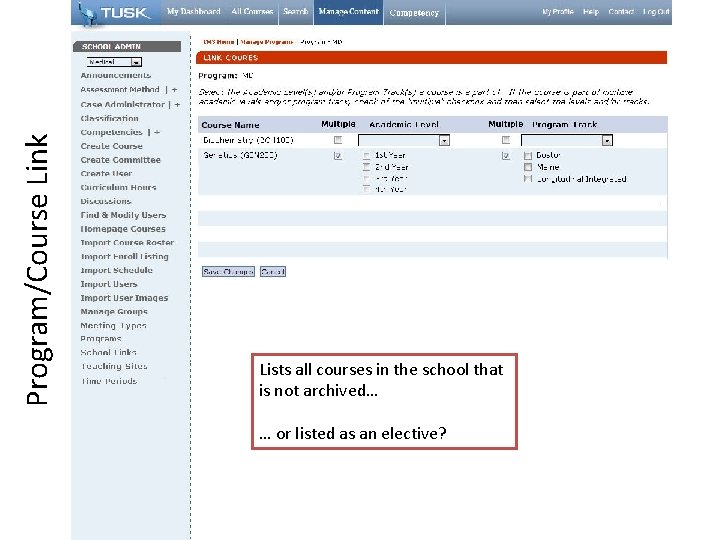The image size is (720, 540).
Task: Open Biochemistry Academic Level dropdown
Action: tap(404, 140)
